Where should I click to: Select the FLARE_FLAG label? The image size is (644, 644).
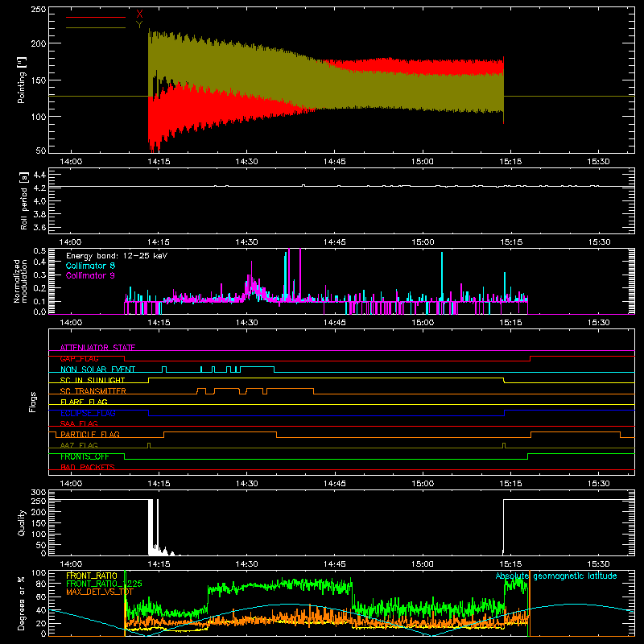tap(84, 402)
